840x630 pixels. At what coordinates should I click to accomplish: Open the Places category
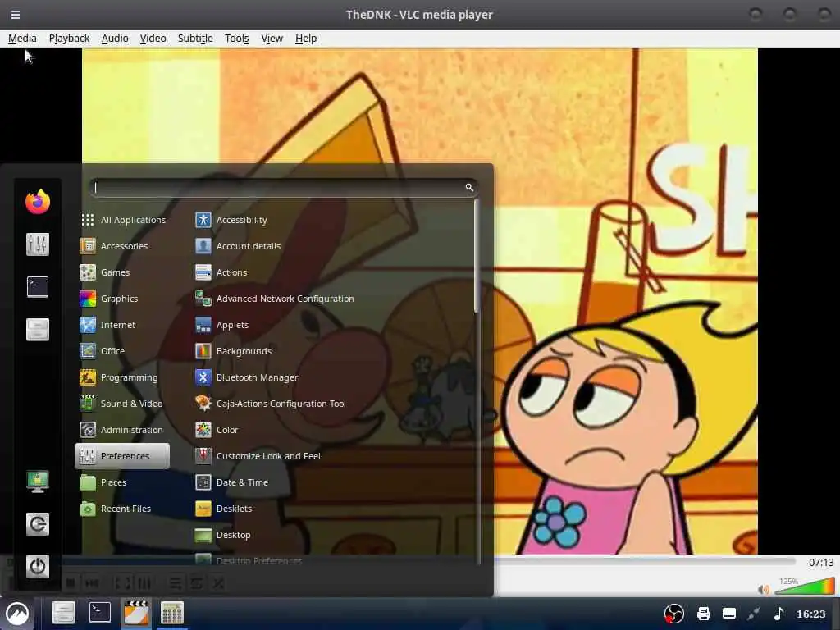pyautogui.click(x=123, y=482)
